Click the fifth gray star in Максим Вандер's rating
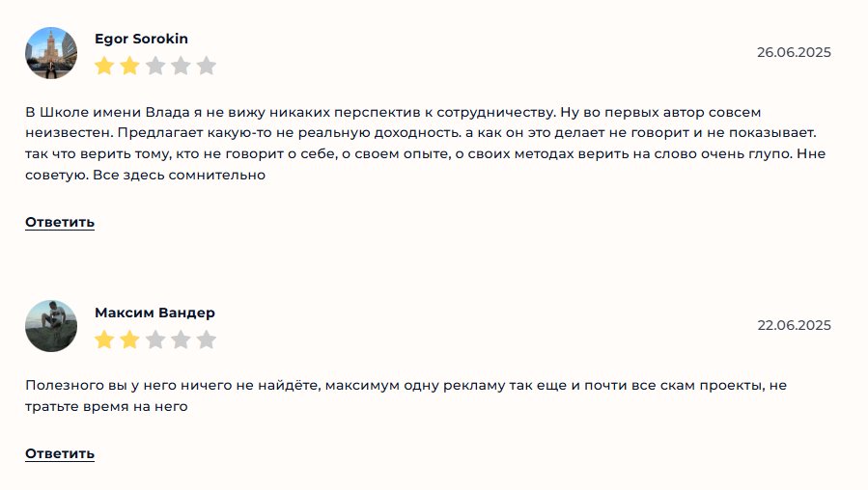 [x=206, y=340]
